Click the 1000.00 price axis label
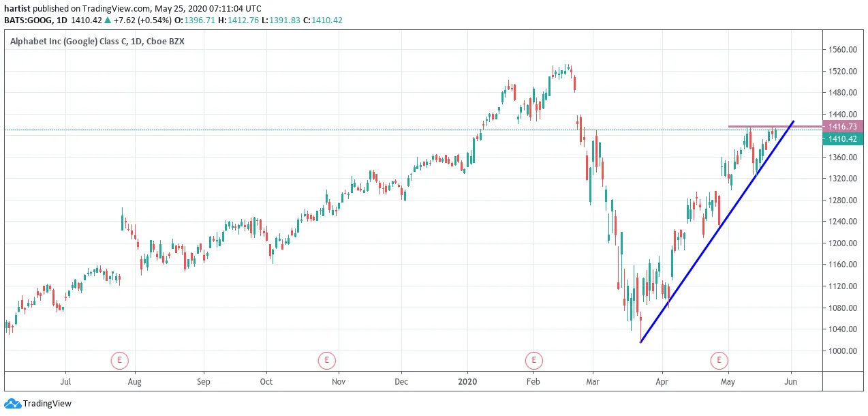 843,351
